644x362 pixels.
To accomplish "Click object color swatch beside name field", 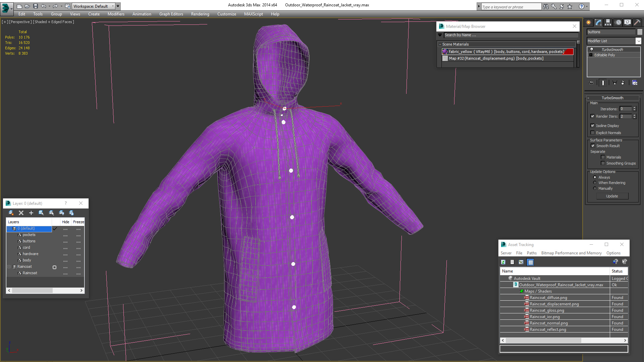I will [x=640, y=32].
